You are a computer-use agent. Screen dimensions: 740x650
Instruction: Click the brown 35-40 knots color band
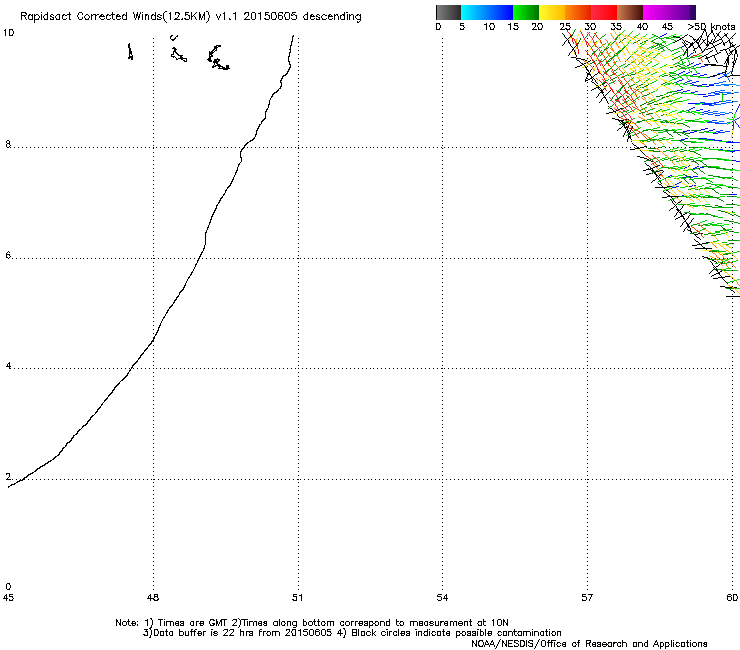pyautogui.click(x=630, y=12)
